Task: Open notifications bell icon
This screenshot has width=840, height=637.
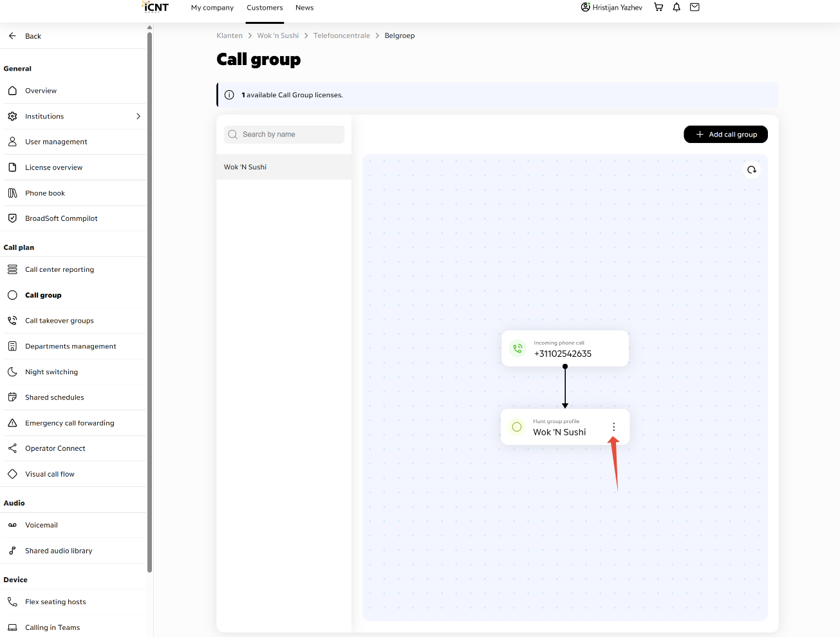Action: [x=677, y=7]
